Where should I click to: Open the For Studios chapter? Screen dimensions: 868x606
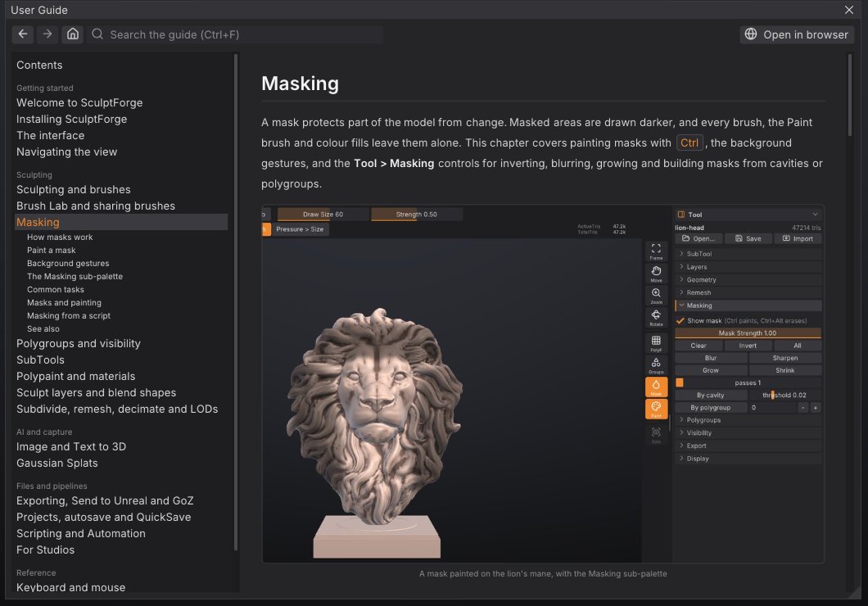pos(45,549)
